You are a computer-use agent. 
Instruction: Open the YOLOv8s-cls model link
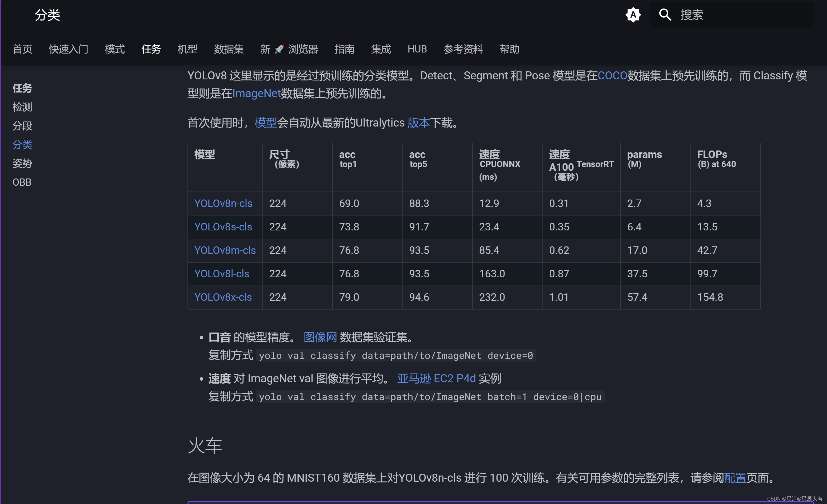click(x=223, y=227)
